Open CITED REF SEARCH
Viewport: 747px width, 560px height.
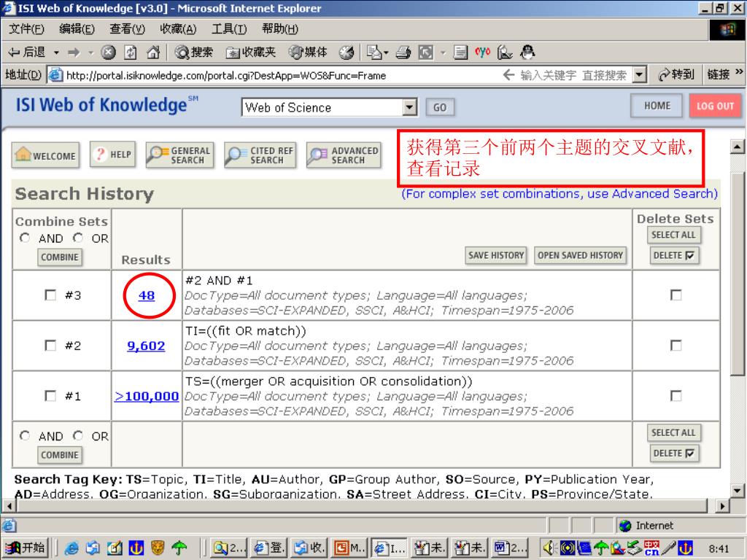click(260, 155)
